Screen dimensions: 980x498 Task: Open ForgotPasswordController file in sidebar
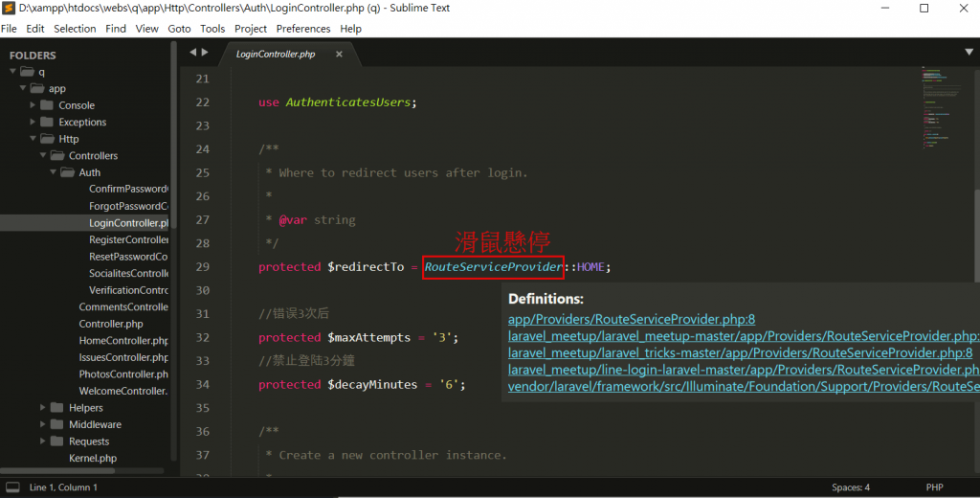(128, 206)
